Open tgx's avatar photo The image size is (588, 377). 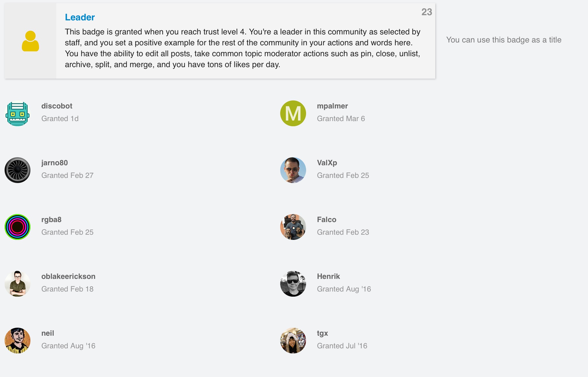293,341
